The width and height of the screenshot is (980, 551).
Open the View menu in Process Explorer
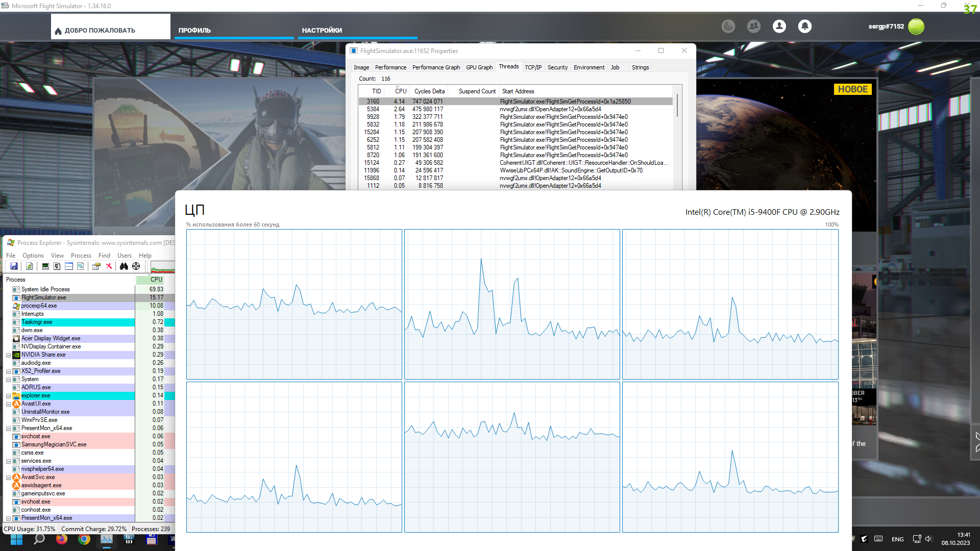pyautogui.click(x=57, y=256)
